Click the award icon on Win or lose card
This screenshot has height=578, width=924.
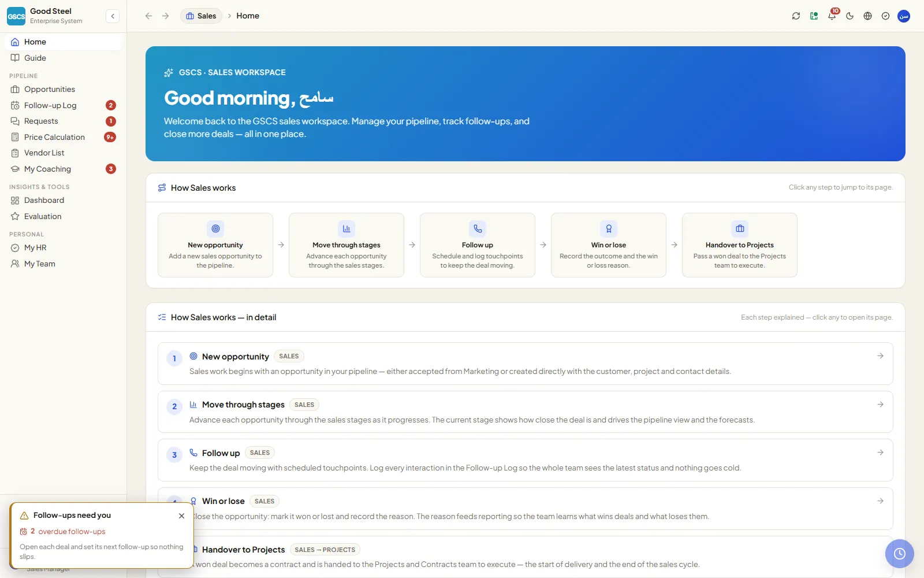[x=609, y=228]
